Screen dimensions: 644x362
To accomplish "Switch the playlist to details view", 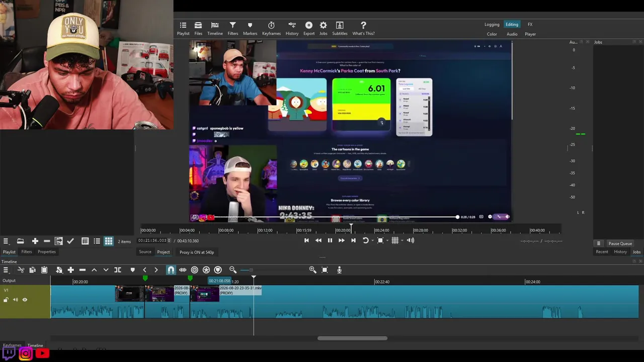I will (x=85, y=241).
